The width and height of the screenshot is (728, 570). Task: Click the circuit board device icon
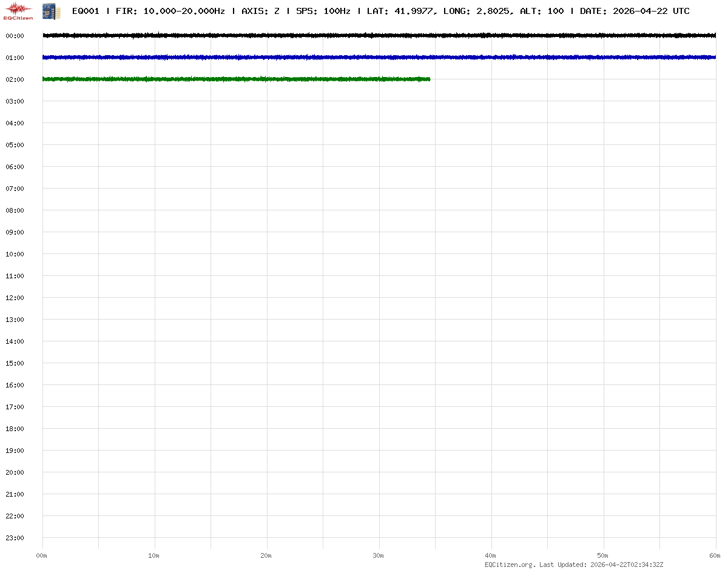(x=52, y=11)
